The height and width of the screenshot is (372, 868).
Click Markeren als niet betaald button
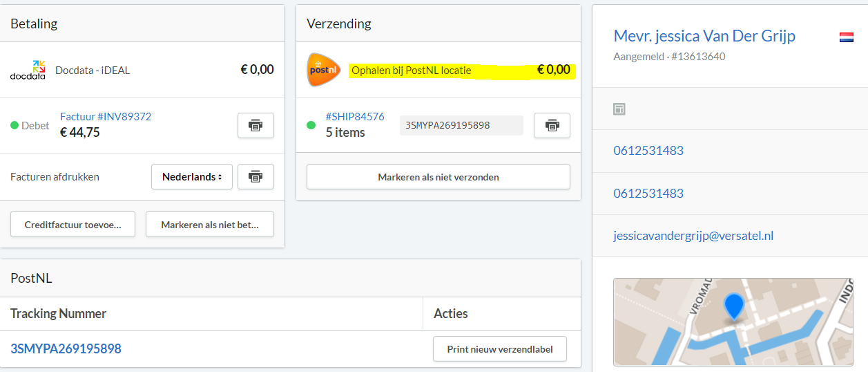209,224
